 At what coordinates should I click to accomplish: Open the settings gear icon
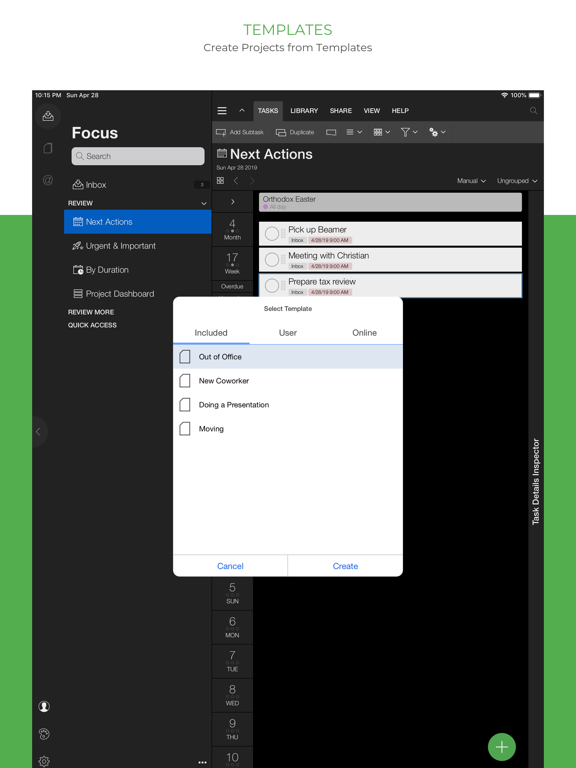(x=44, y=761)
